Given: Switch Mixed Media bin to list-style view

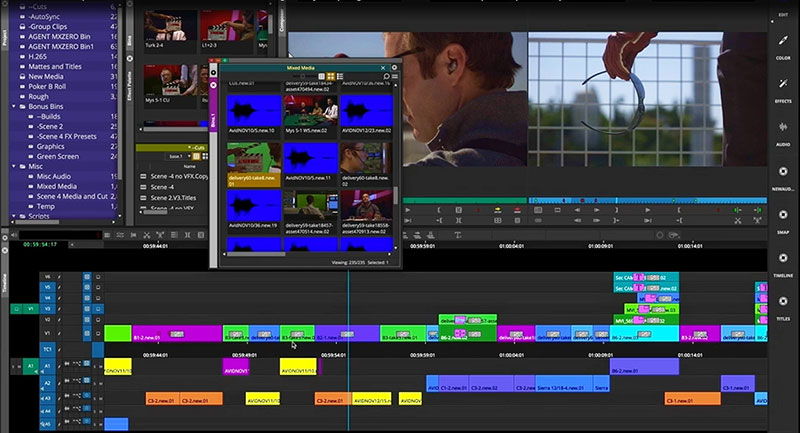Looking at the screenshot, I should click(340, 77).
